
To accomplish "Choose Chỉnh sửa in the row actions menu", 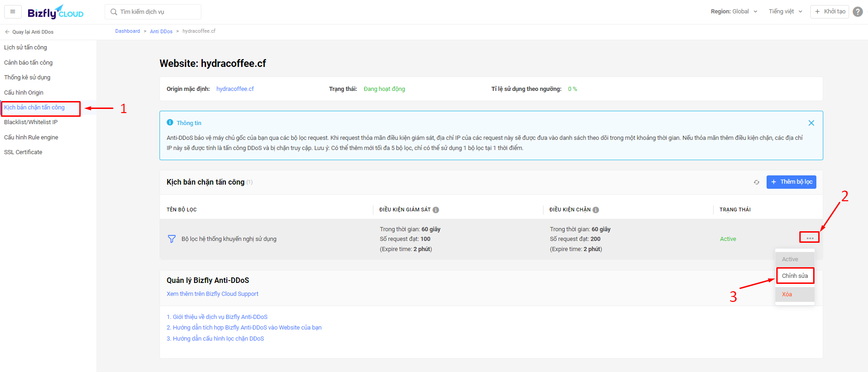I will (x=795, y=276).
